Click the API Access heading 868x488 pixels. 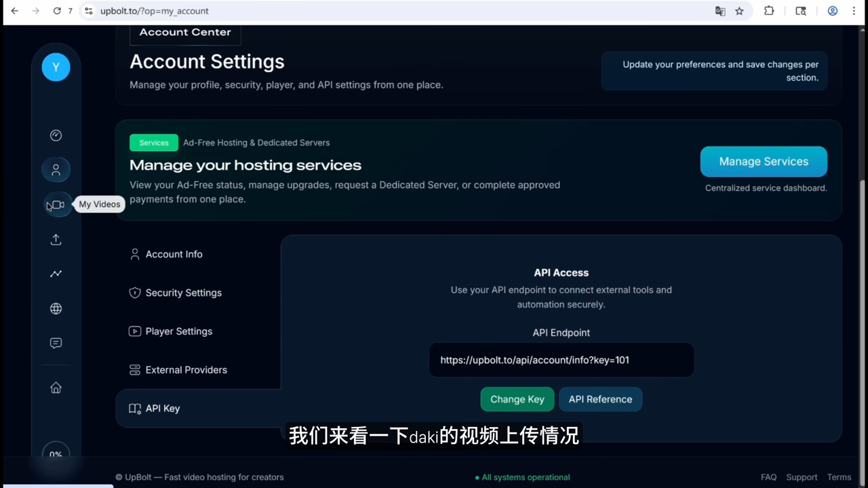(x=561, y=272)
